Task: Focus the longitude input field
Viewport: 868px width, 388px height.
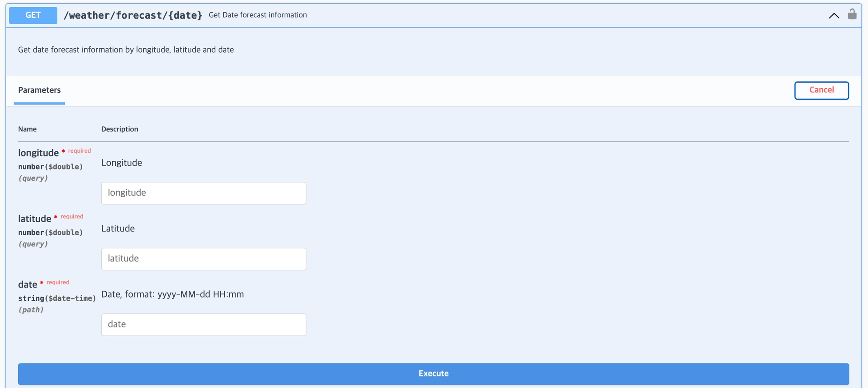Action: pyautogui.click(x=204, y=193)
